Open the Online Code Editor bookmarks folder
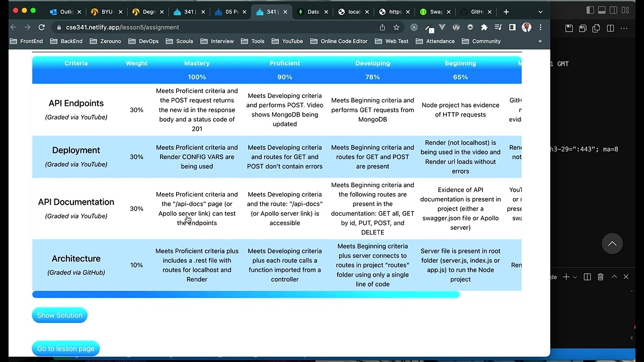This screenshot has height=362, width=644. (x=339, y=41)
